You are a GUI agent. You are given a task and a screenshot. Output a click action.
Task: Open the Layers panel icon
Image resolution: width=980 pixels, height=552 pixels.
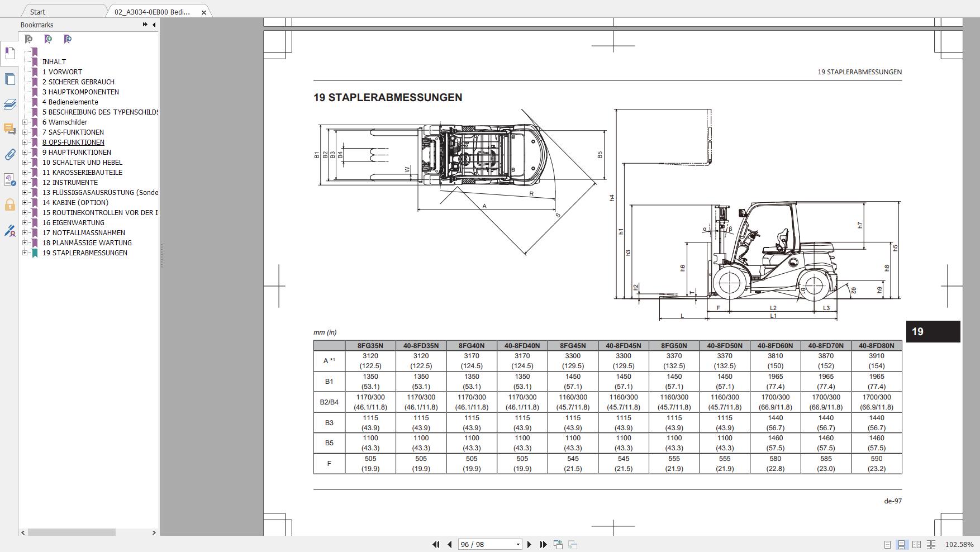[x=9, y=104]
